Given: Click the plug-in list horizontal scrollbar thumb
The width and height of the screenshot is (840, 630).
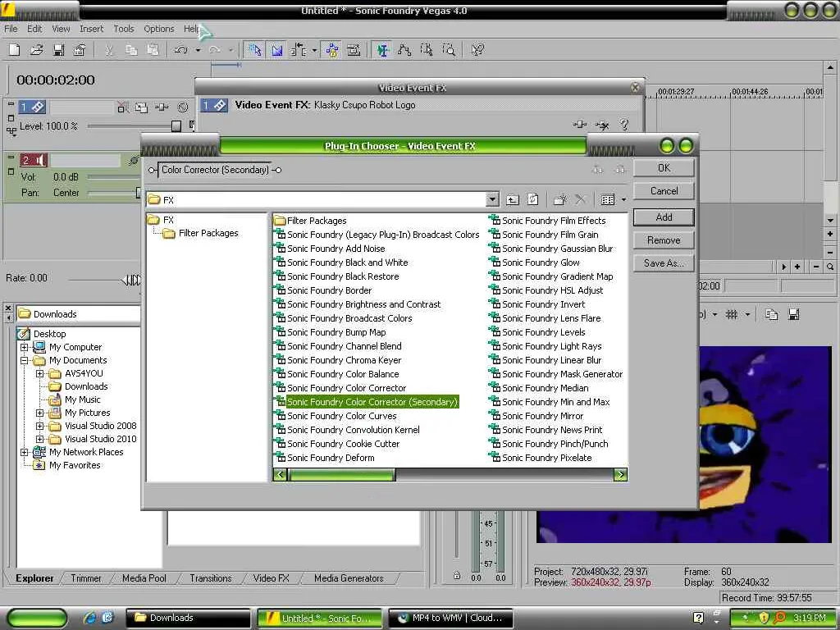Looking at the screenshot, I should coord(341,474).
